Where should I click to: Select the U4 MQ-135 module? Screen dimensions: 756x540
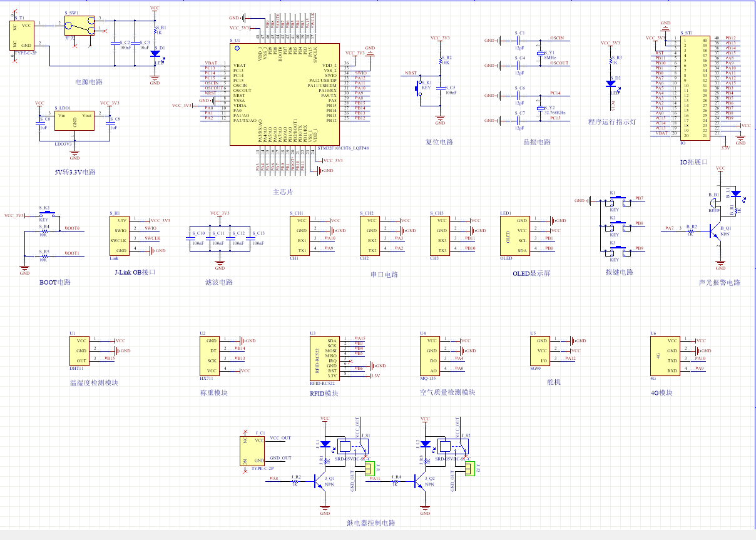[x=431, y=356]
